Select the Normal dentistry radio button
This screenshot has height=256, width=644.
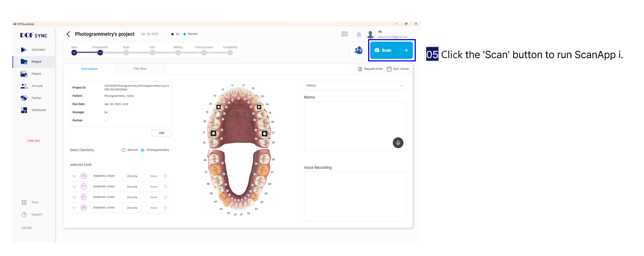tap(124, 150)
